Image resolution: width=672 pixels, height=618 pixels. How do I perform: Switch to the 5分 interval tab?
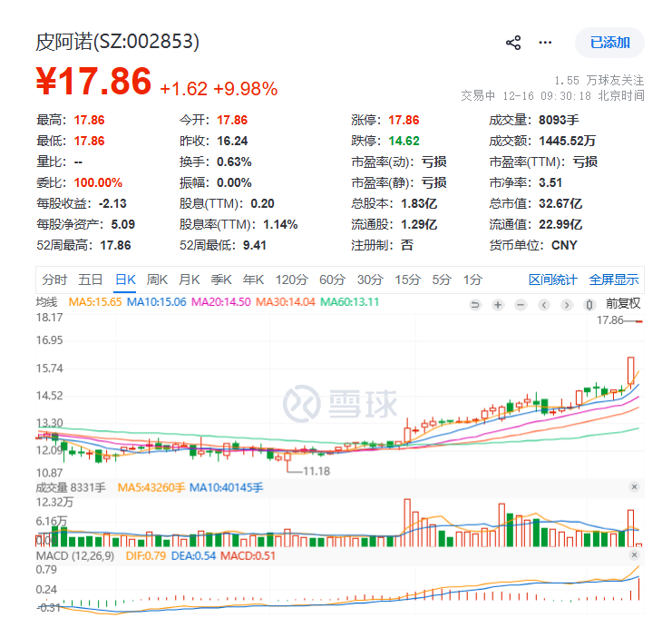pos(442,280)
